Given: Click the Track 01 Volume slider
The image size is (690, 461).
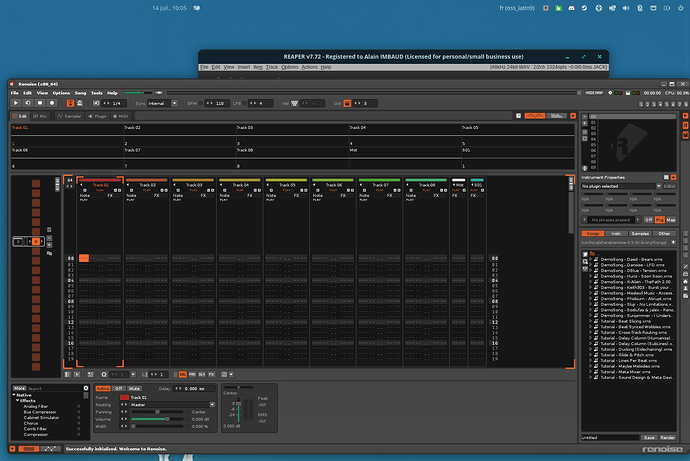Looking at the screenshot, I should [x=157, y=419].
